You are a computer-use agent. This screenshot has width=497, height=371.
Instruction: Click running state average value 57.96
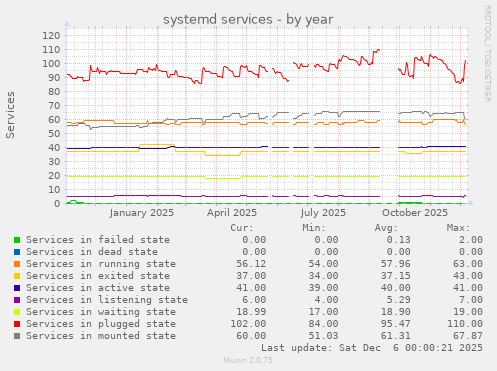coord(396,264)
